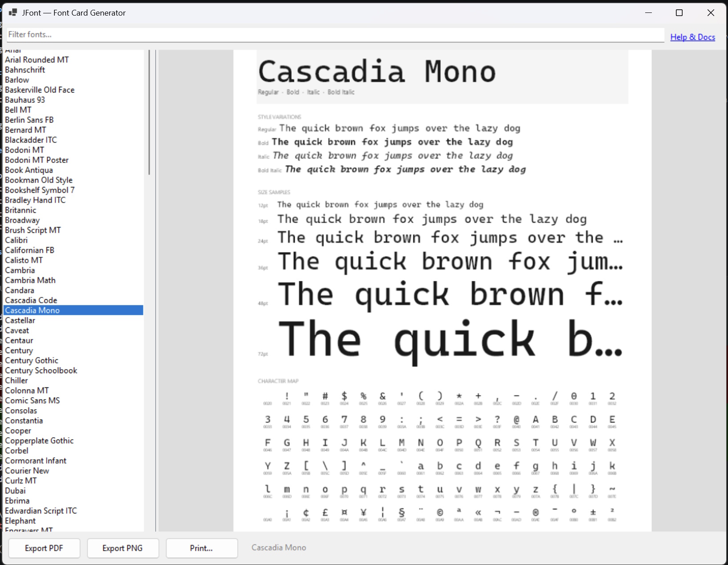Viewport: 728px width, 565px height.
Task: Select Constantia font
Action: (x=73, y=420)
